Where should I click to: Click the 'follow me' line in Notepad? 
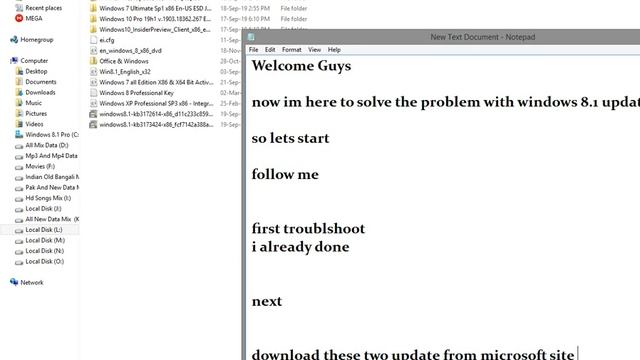pyautogui.click(x=285, y=175)
